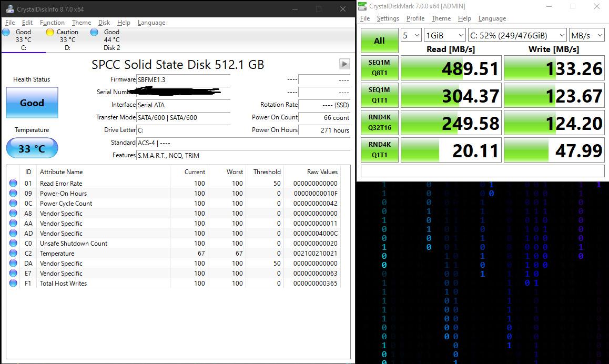Open Help menu in CrystalDiskInfo

pos(124,23)
